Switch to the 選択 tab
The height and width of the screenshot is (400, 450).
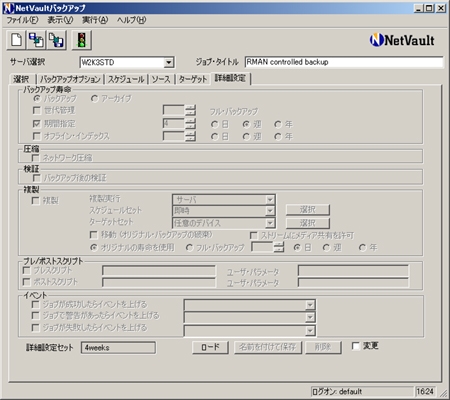(21, 79)
